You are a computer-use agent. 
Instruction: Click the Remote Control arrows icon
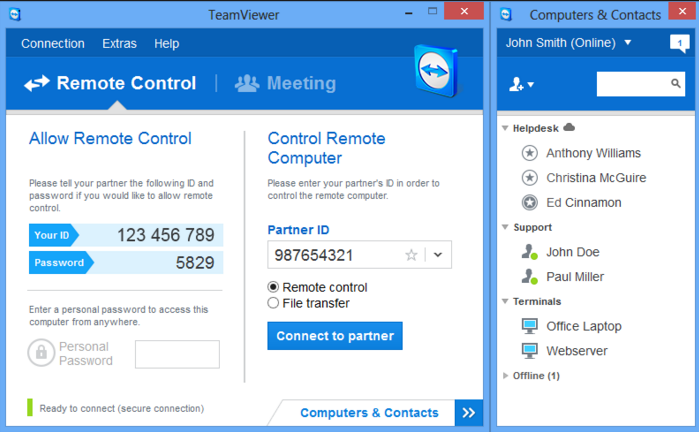click(x=37, y=83)
